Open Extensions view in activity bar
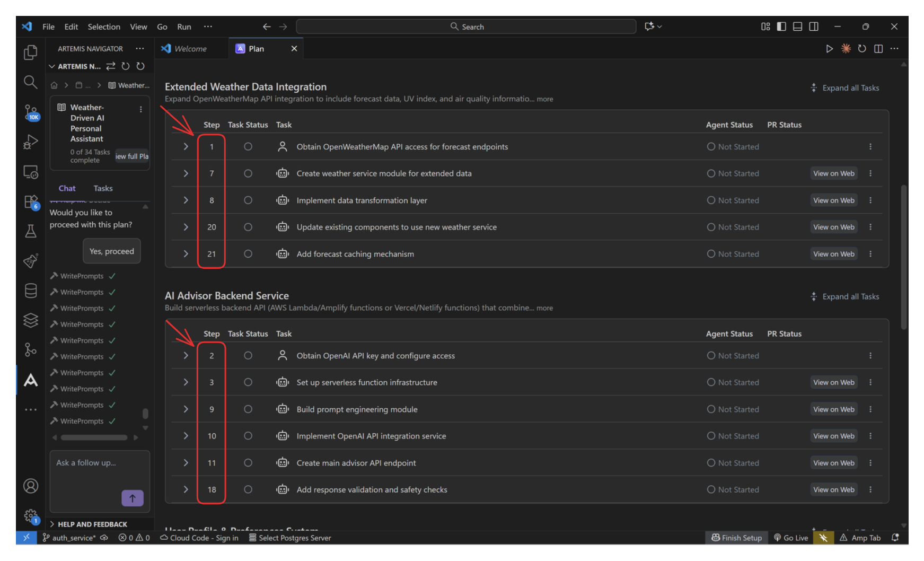The width and height of the screenshot is (924, 561). (x=31, y=202)
